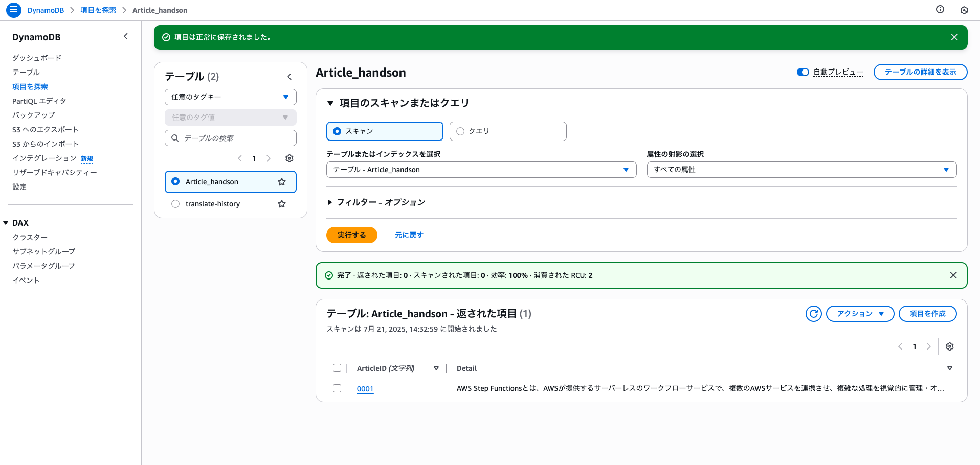Click the 実行する button
980x465 pixels.
click(x=352, y=235)
